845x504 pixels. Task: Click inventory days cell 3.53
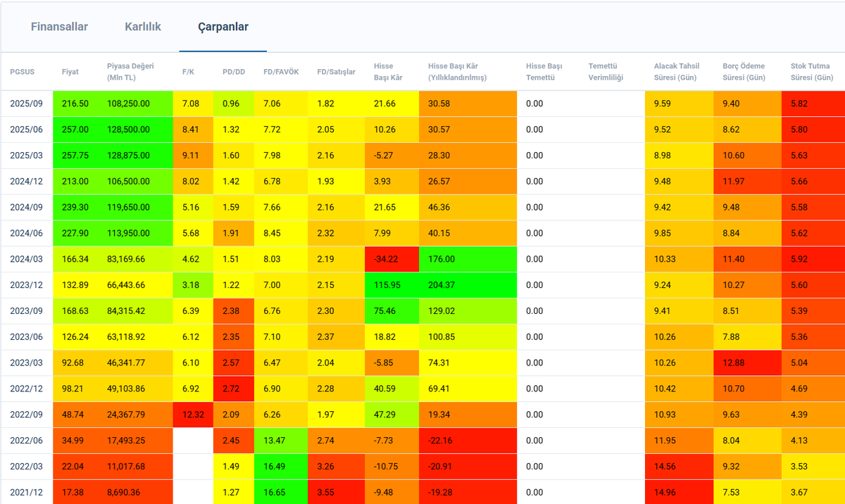pos(813,467)
